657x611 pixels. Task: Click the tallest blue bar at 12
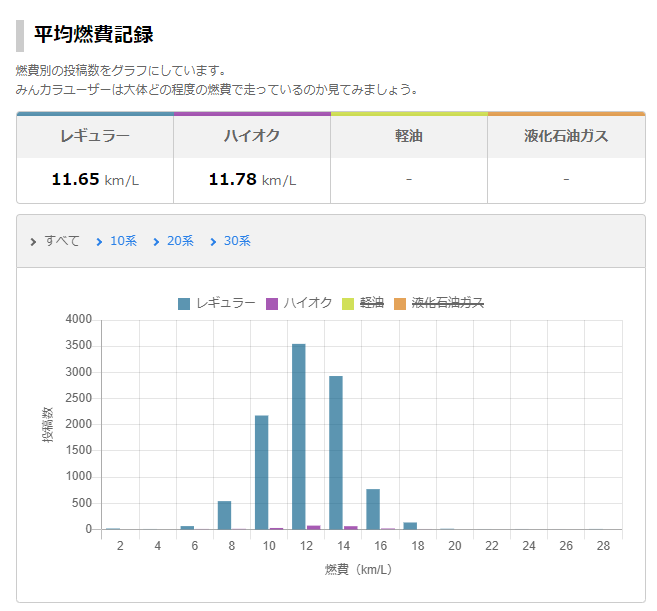(299, 437)
